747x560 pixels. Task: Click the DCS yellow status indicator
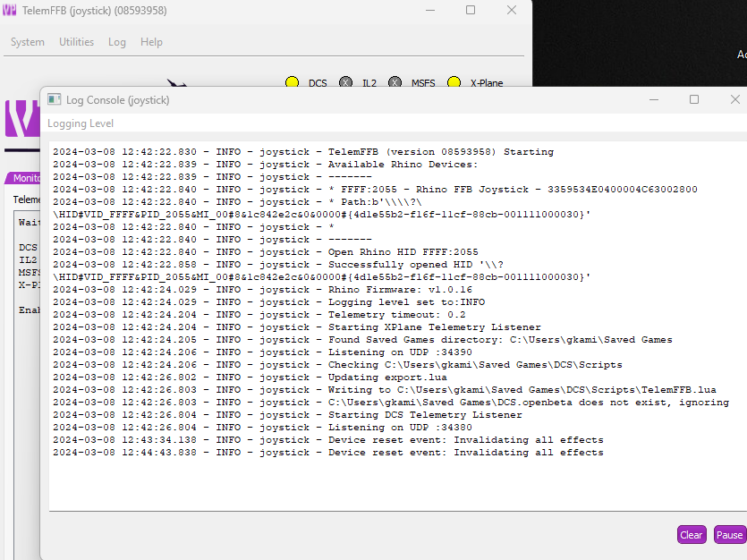pyautogui.click(x=292, y=83)
